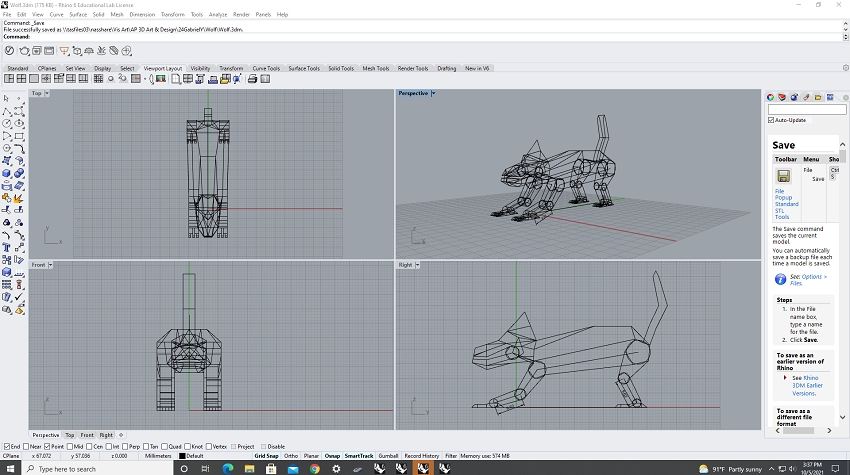
Task: Switch to the Surface Tools toolbar tab
Action: click(x=304, y=68)
